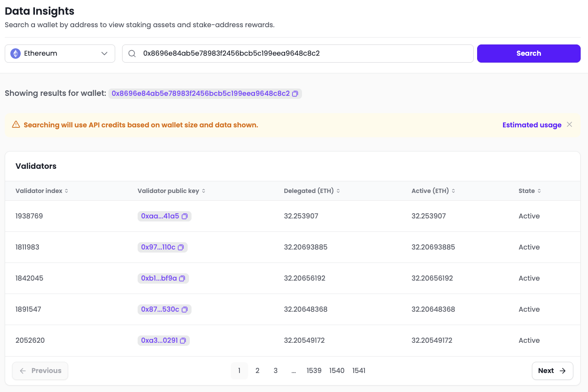Copy public key 0xb1...bf9a
Image resolution: width=588 pixels, height=392 pixels.
tap(182, 278)
